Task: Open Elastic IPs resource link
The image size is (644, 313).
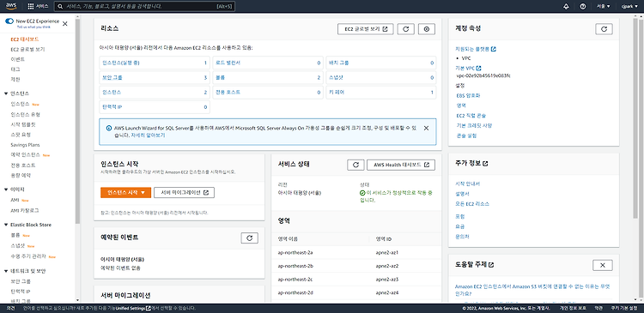Action: tap(112, 107)
